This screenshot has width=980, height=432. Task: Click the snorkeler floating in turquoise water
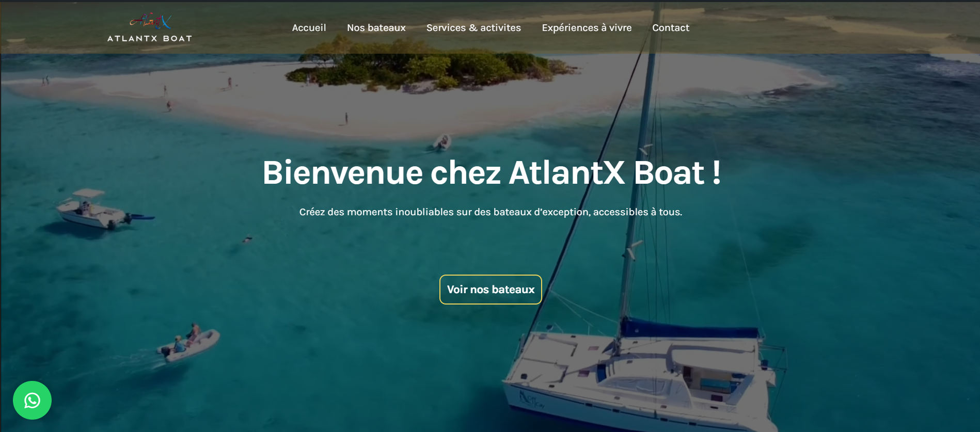tap(248, 239)
